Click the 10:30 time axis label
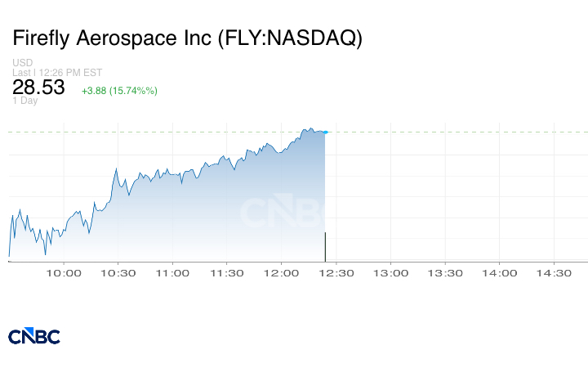This screenshot has width=588, height=368. coord(118,273)
